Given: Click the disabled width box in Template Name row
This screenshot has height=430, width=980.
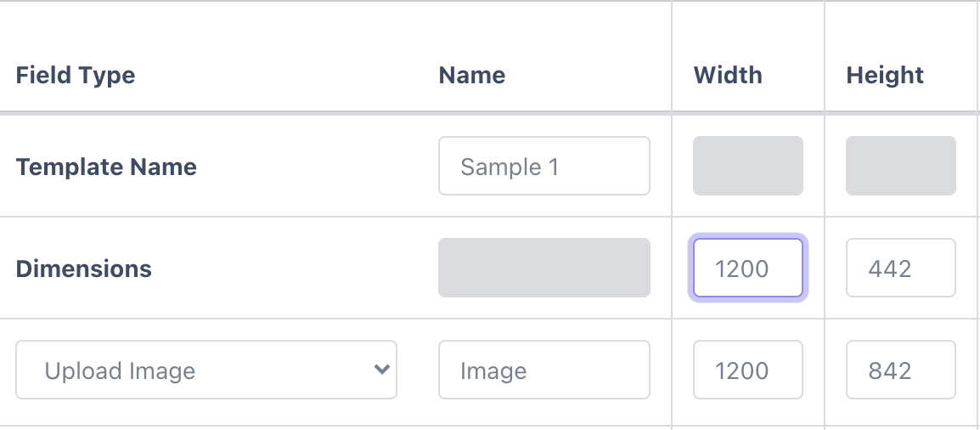Looking at the screenshot, I should (747, 166).
